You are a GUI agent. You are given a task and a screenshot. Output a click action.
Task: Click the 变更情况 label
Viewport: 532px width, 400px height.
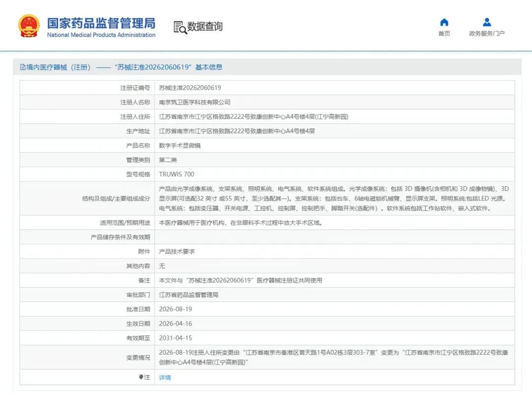(138, 357)
